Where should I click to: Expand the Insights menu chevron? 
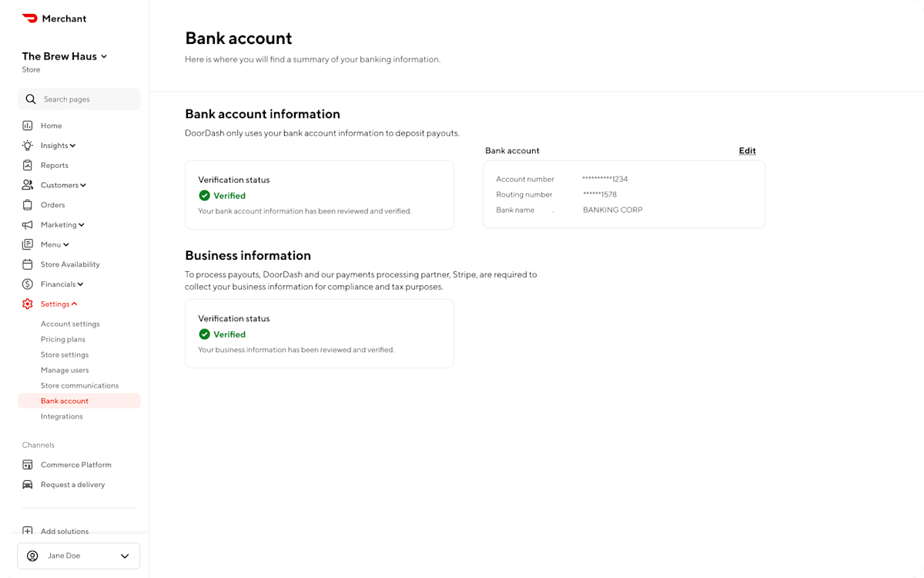click(x=74, y=145)
